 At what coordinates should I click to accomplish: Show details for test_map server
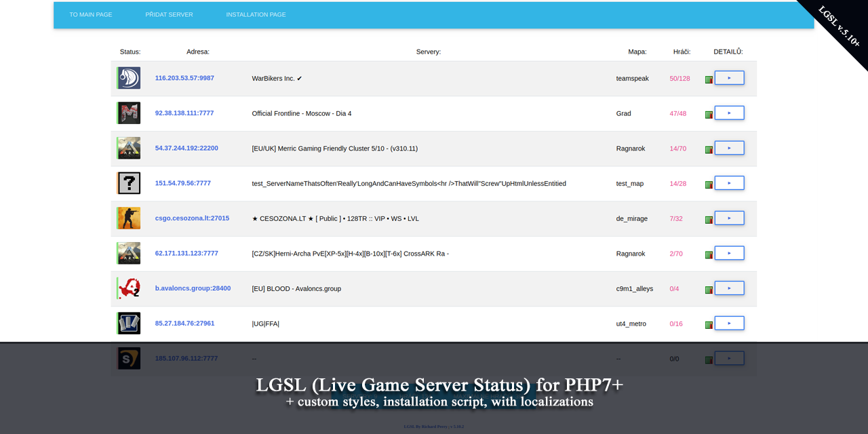(x=729, y=183)
